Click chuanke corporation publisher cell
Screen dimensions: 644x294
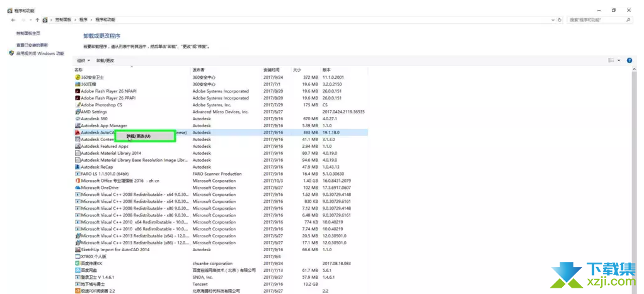pos(212,264)
